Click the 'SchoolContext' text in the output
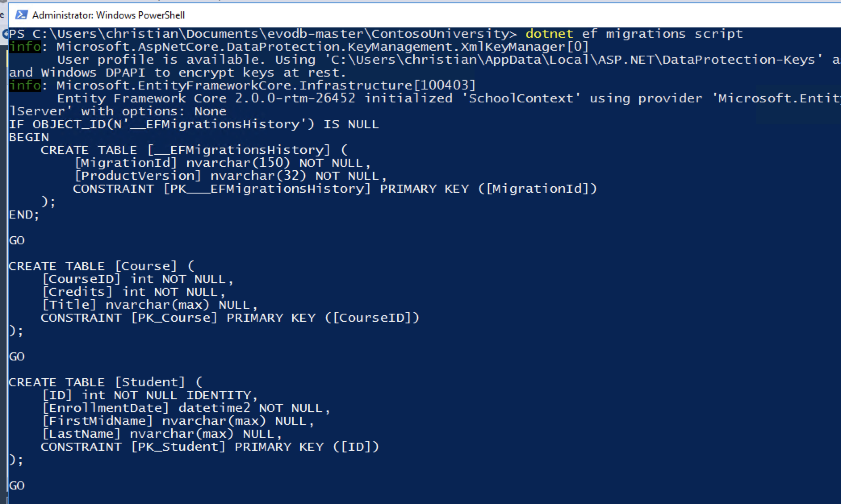Screen dimensions: 841x504 (525, 98)
